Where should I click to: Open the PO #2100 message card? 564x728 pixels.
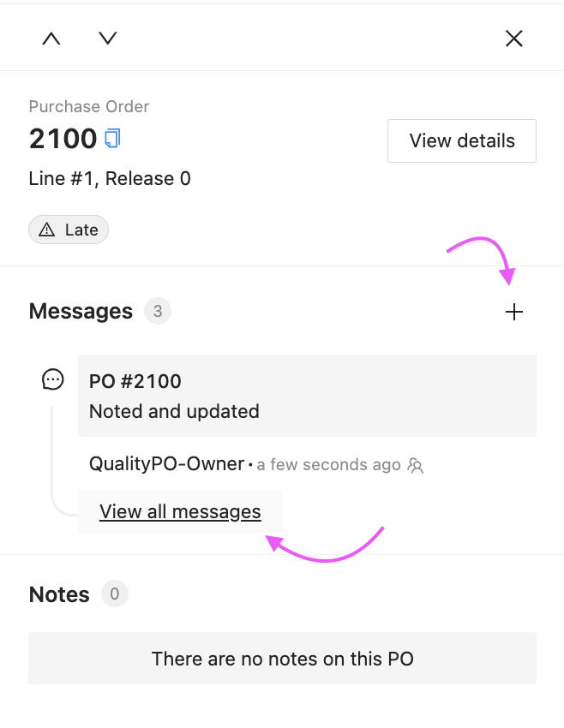click(x=307, y=396)
